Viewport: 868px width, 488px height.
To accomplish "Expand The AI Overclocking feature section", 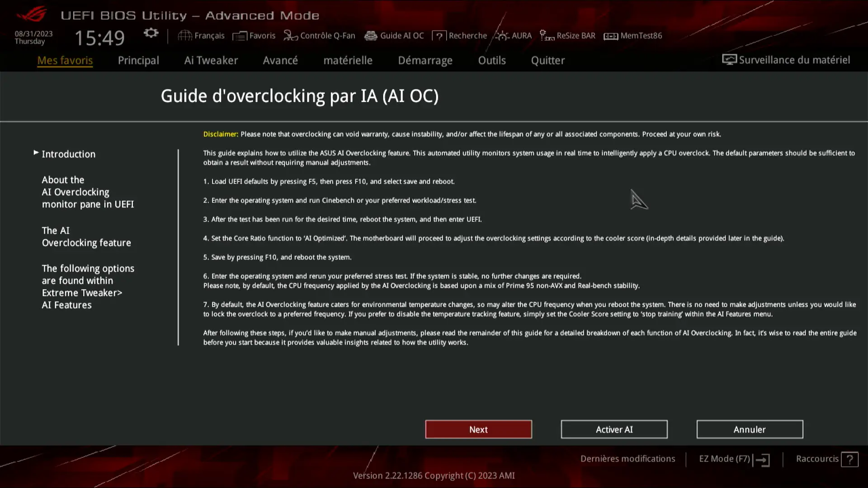I will coord(86,237).
